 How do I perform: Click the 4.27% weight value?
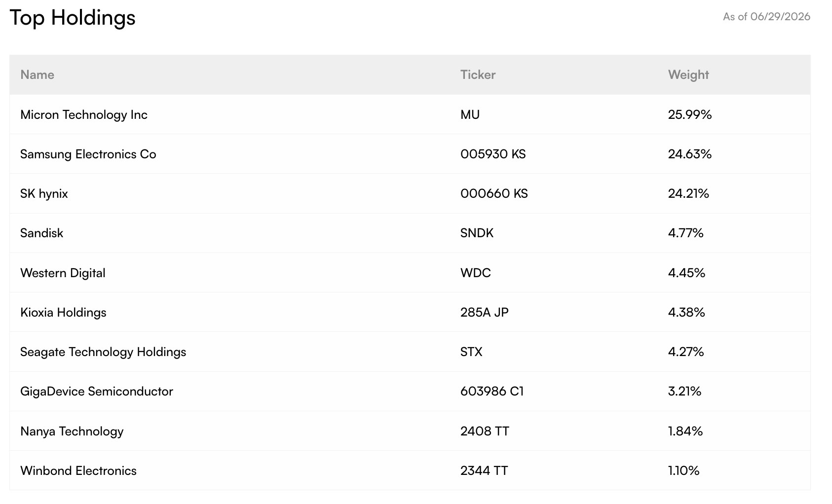click(x=686, y=352)
